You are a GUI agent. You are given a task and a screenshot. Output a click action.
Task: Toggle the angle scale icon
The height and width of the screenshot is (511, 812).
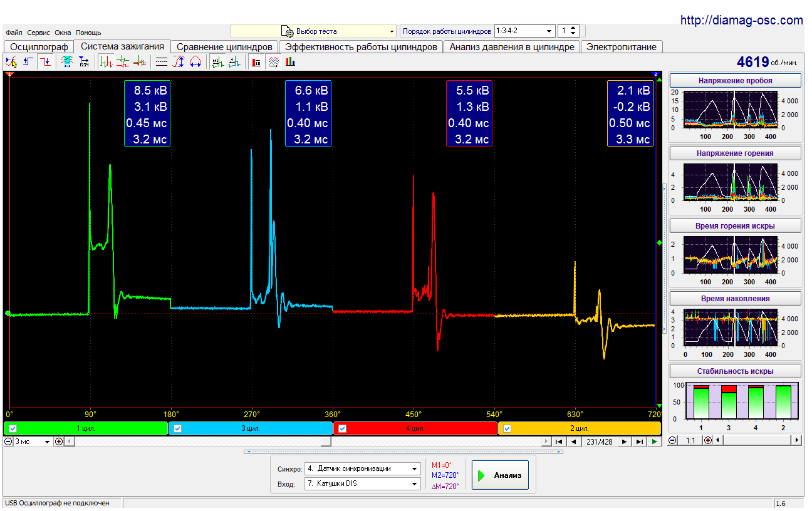click(234, 61)
